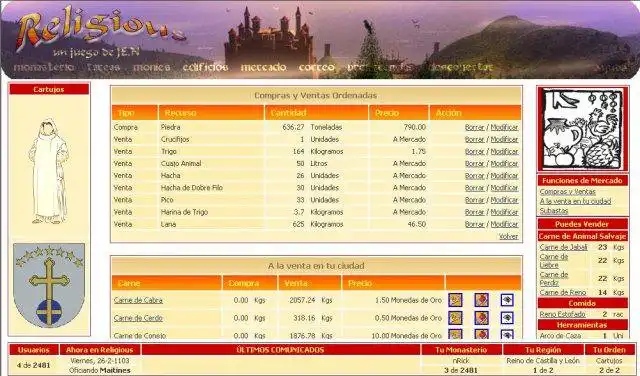Viewport: 640px width, 376px height.
Task: Click the ÚLTIMOS COMUNICADOS bar
Action: point(281,350)
